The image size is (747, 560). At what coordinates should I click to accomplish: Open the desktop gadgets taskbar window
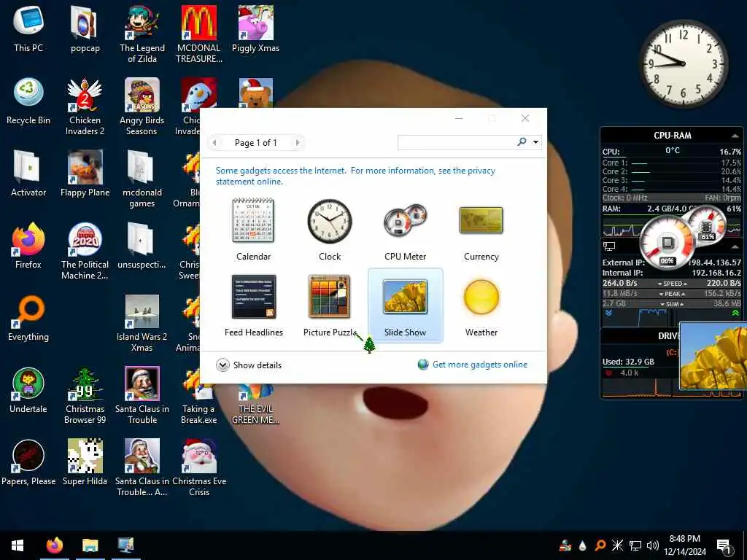(125, 545)
